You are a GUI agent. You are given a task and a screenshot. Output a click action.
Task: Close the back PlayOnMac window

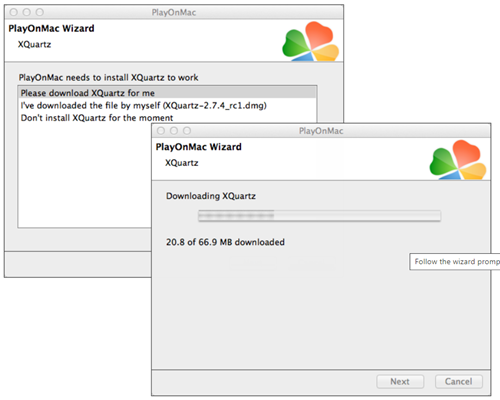[x=14, y=12]
